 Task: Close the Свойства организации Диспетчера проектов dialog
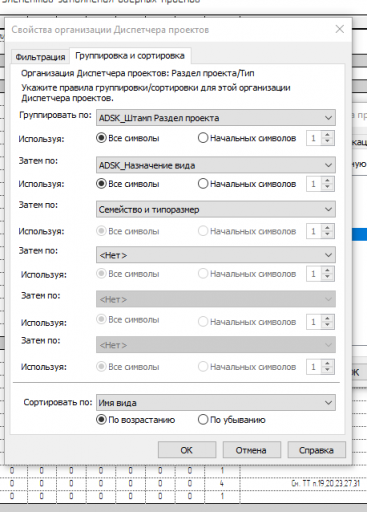tap(340, 29)
